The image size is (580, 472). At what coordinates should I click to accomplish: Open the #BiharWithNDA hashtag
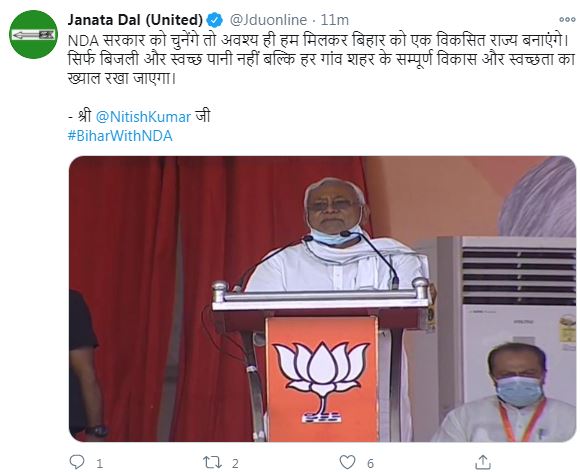tap(120, 136)
